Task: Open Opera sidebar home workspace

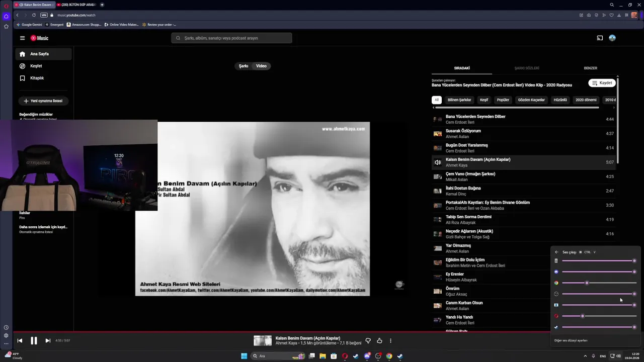Action: click(x=6, y=16)
